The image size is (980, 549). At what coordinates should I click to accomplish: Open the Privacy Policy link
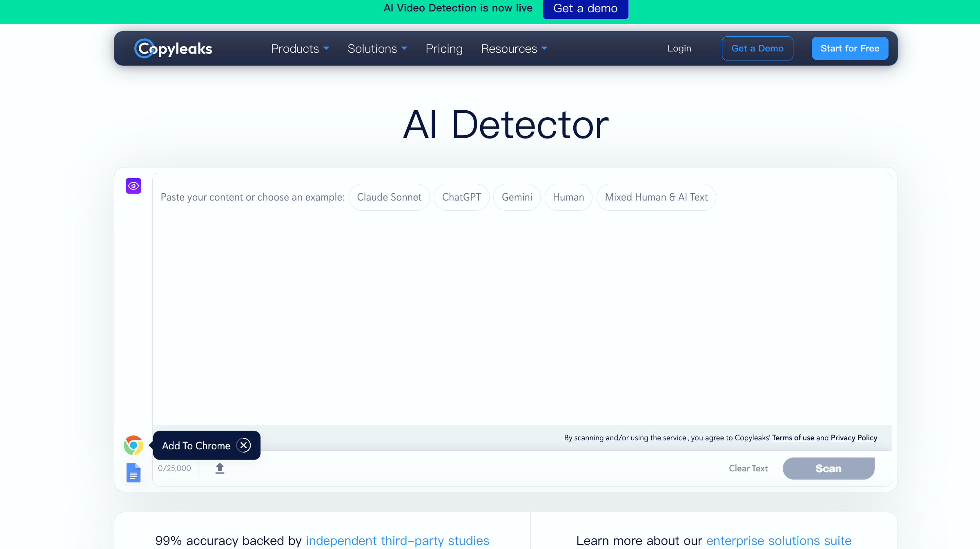pyautogui.click(x=854, y=438)
